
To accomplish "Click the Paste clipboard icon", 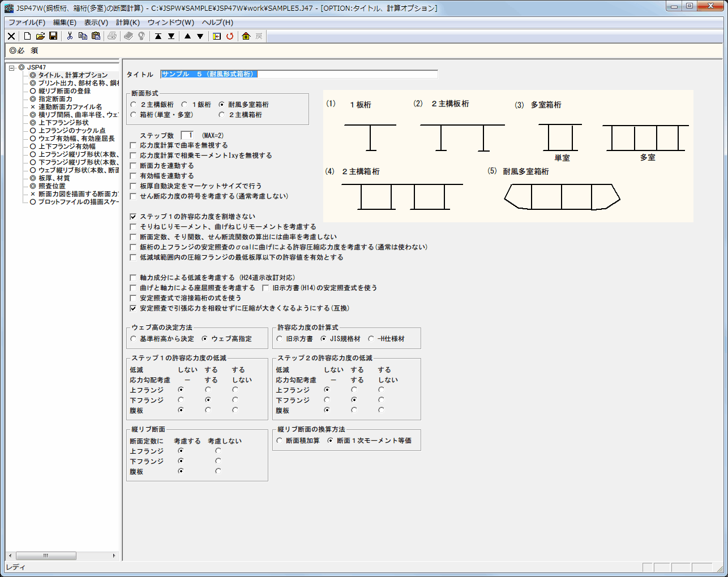I will pos(96,36).
